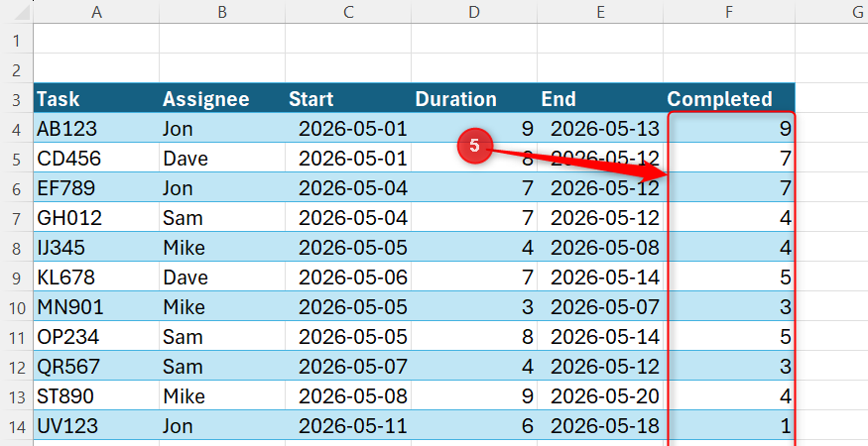The image size is (868, 446).
Task: Click assignee Dave in KL678 row
Action: click(222, 278)
